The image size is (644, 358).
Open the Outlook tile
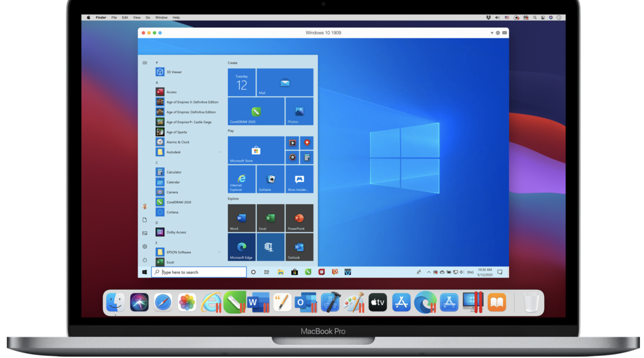click(299, 247)
